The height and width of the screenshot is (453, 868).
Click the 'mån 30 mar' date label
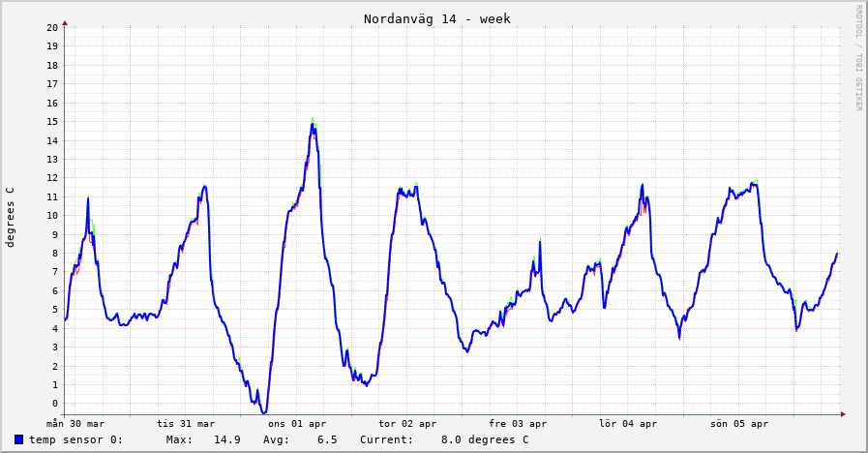[75, 424]
